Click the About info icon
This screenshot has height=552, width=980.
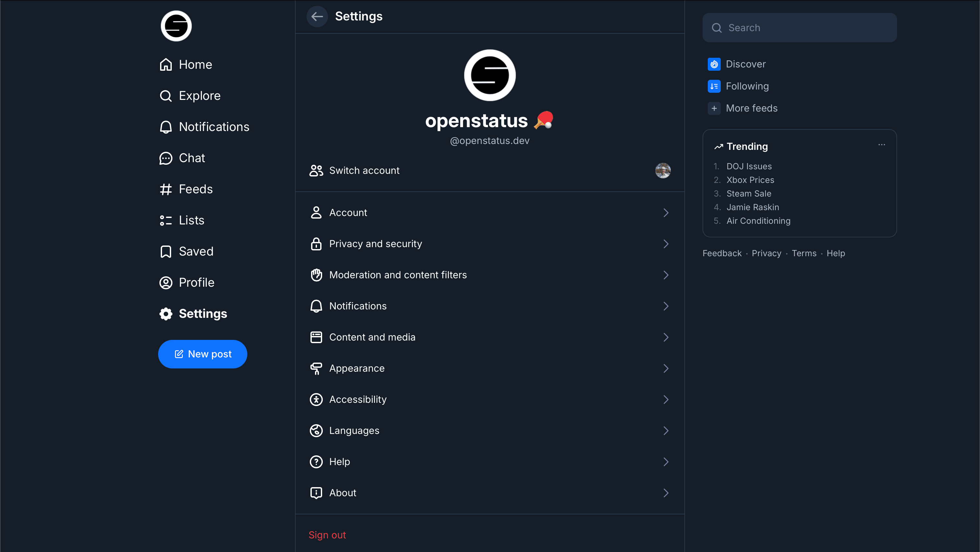click(316, 493)
